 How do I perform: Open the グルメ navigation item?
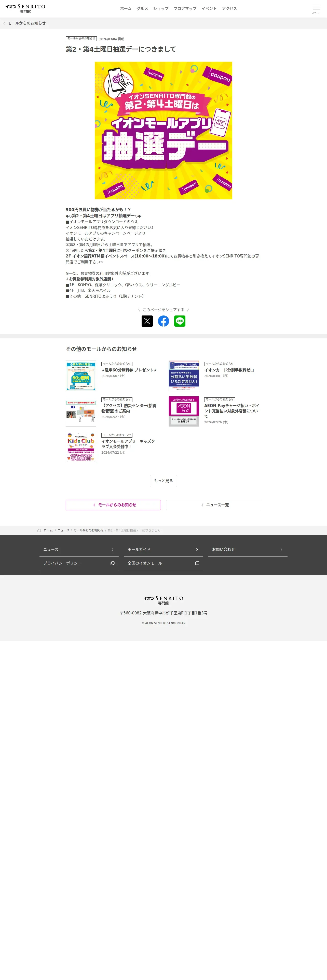click(142, 9)
